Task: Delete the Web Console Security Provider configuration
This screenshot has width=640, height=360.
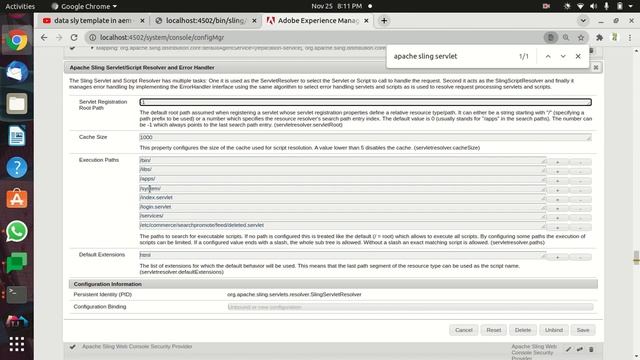Action: (591, 349)
